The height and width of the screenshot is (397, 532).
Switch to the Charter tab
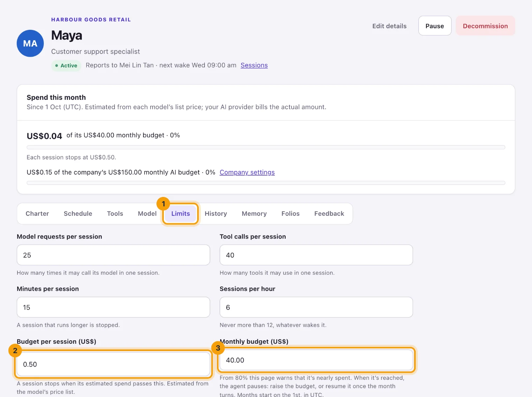(x=37, y=214)
